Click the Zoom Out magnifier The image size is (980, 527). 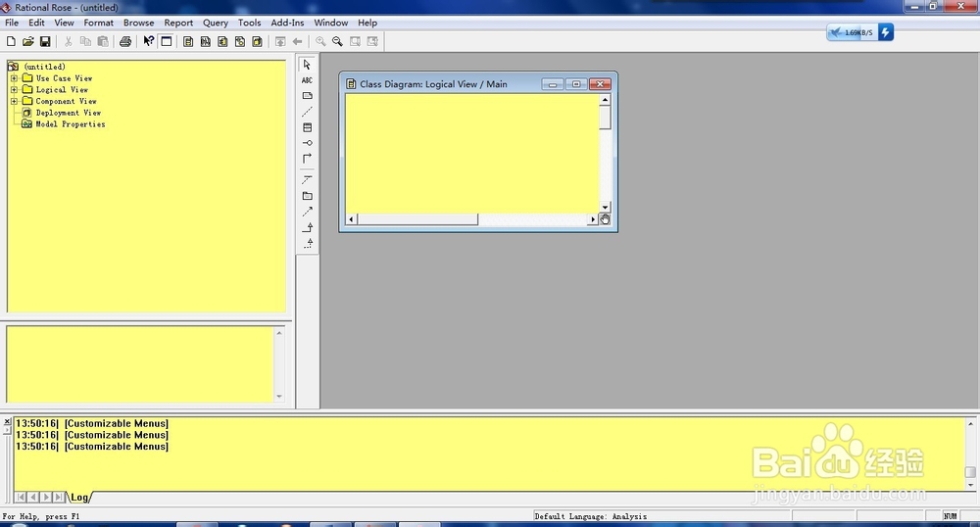click(x=337, y=41)
